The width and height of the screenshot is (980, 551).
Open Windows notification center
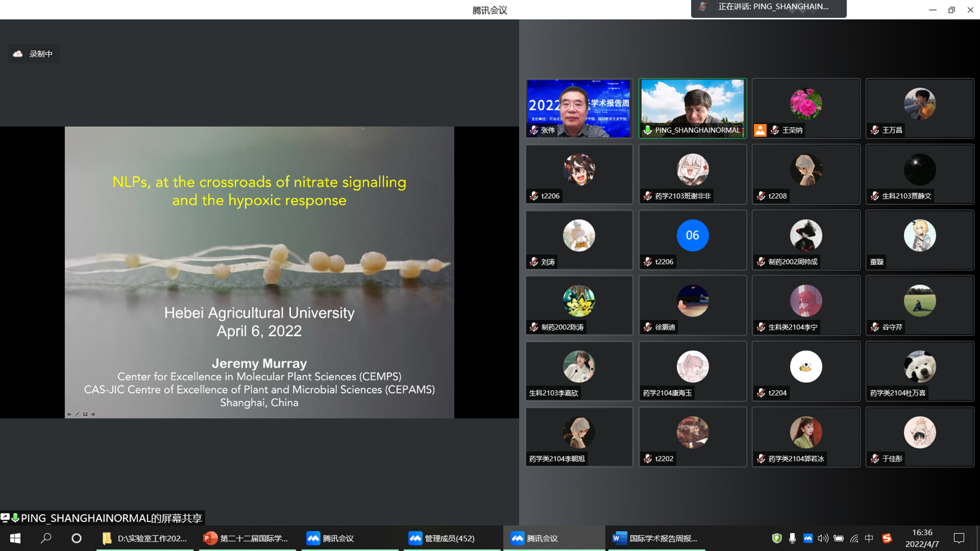point(959,538)
